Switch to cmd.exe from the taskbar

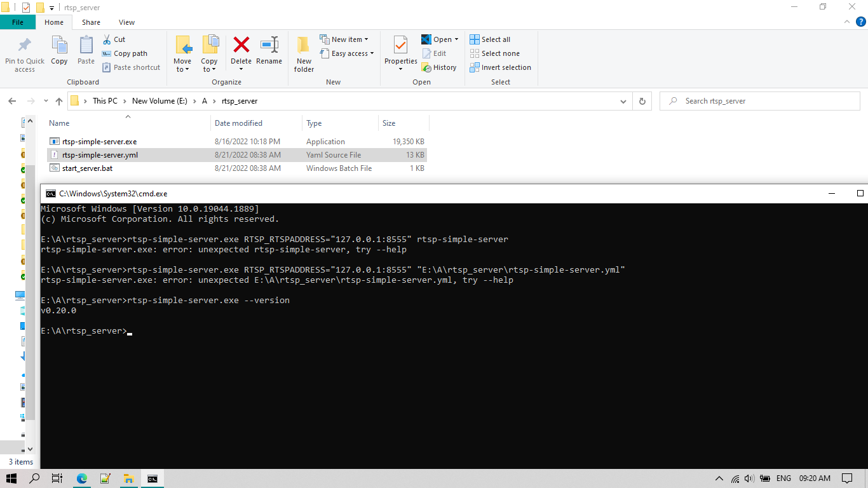[x=152, y=478]
